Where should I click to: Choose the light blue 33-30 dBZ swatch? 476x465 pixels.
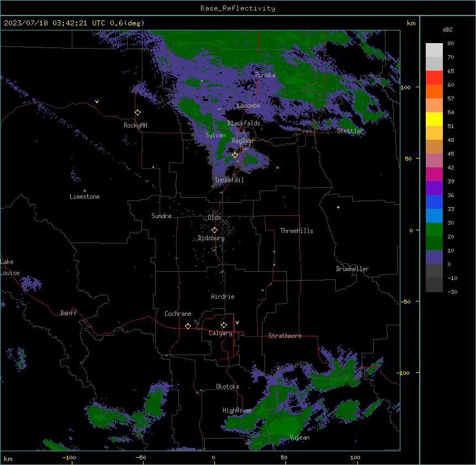pos(434,216)
